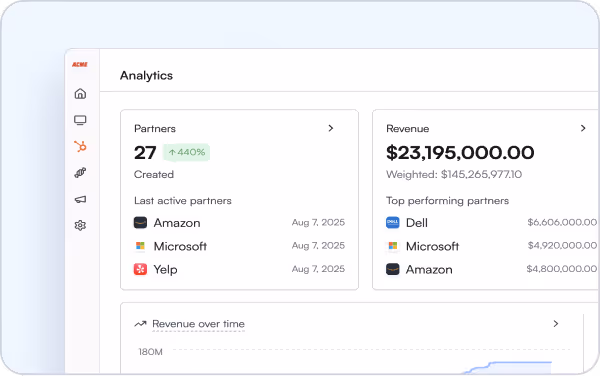Open the monitor icon in the sidebar
Viewport: 600px width, 376px height.
[x=80, y=120]
